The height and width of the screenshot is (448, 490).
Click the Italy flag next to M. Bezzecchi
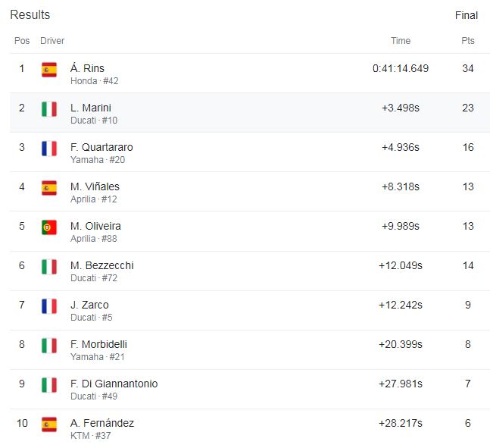pos(49,267)
